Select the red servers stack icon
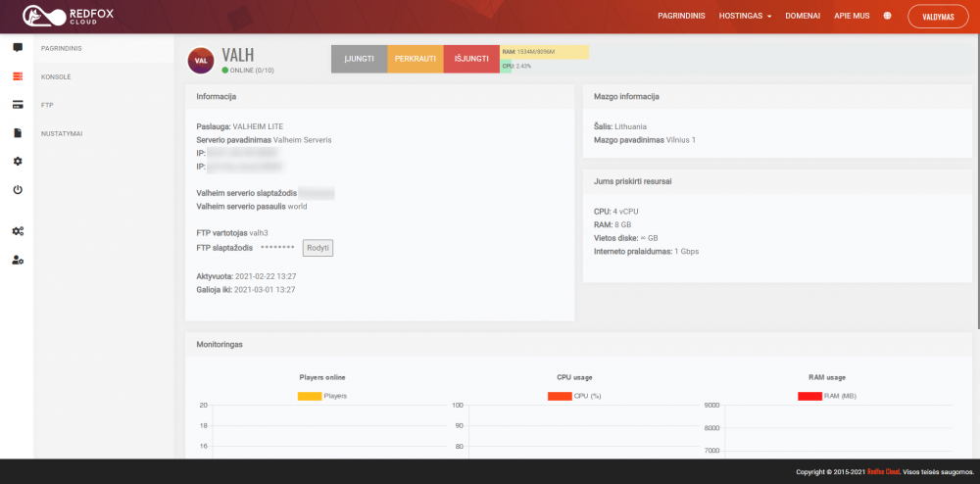The image size is (980, 484). 18,76
